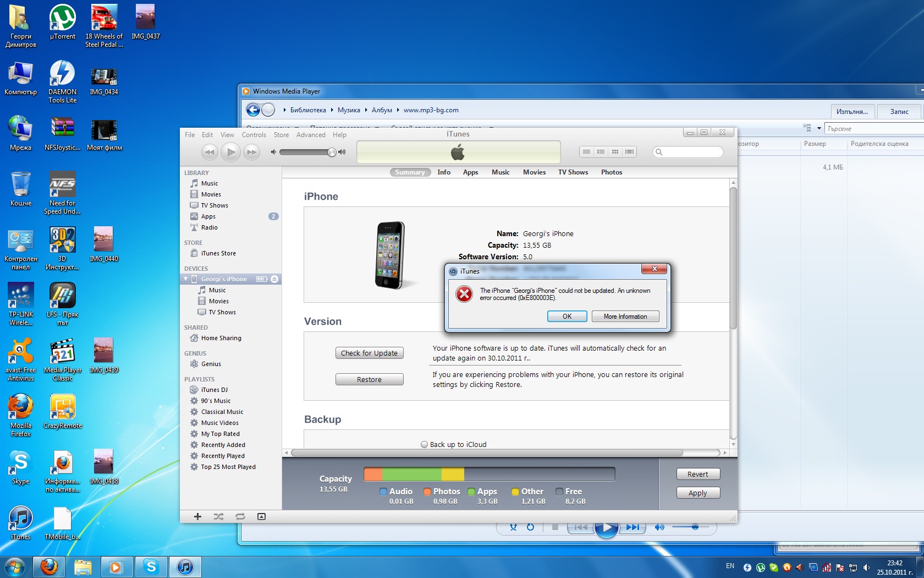
Task: Open avast! Free Antivirus desktop icon
Action: [x=21, y=359]
